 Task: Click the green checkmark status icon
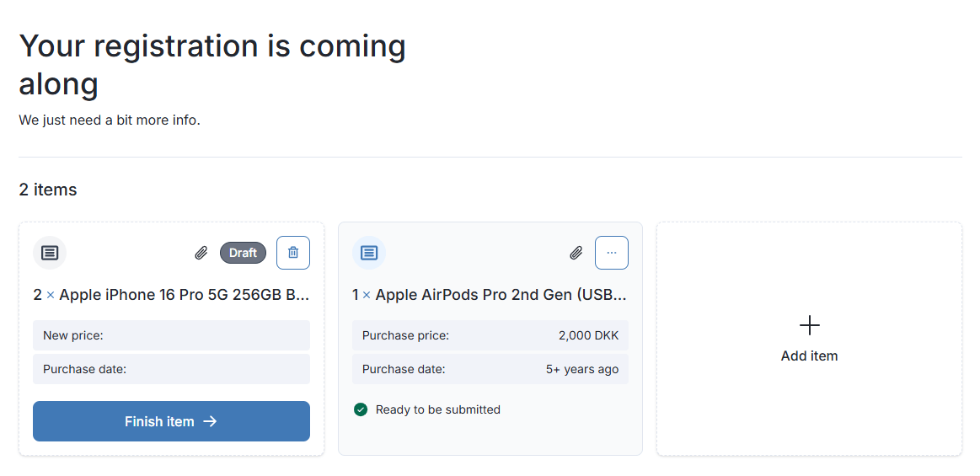361,409
